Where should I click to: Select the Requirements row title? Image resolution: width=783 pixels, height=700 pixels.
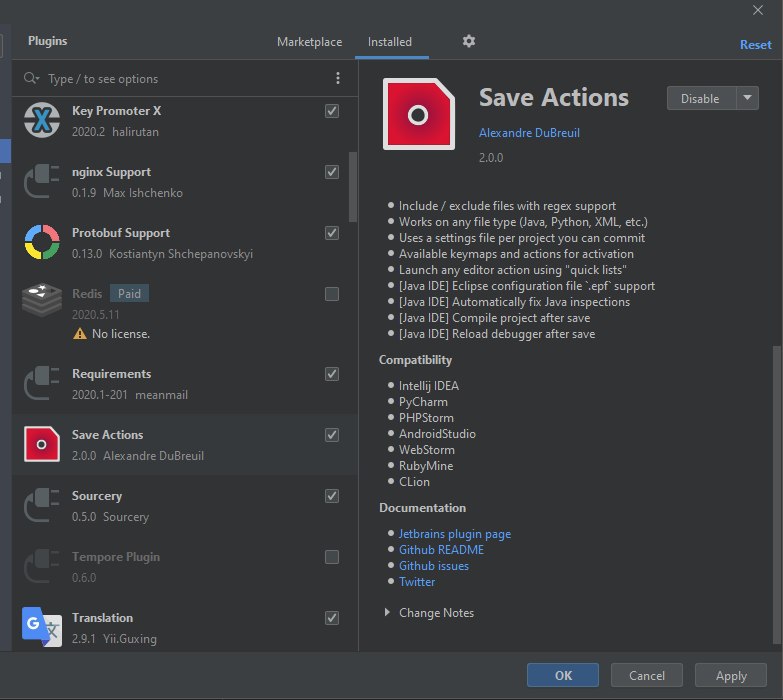pyautogui.click(x=111, y=374)
